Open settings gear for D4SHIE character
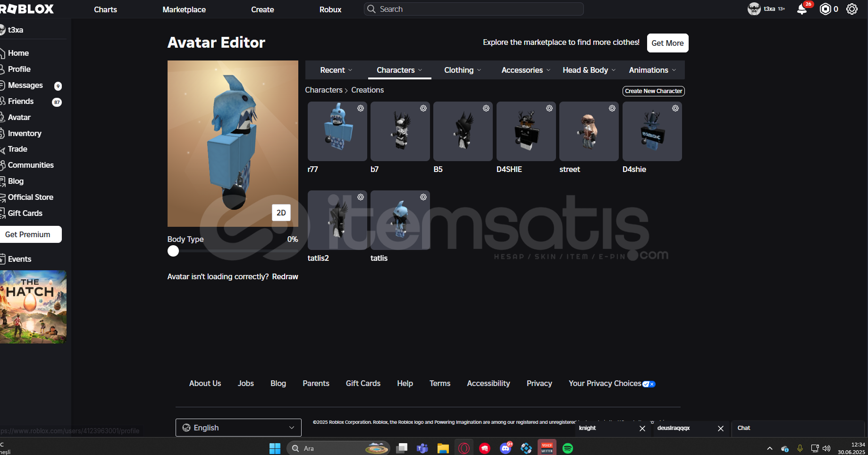The height and width of the screenshot is (455, 868). click(549, 108)
